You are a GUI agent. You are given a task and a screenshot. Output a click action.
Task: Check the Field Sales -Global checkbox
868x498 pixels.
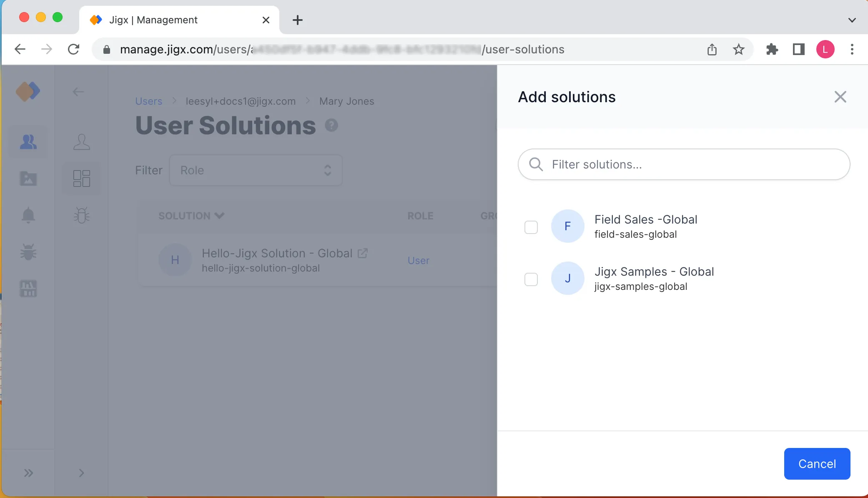[x=531, y=227]
